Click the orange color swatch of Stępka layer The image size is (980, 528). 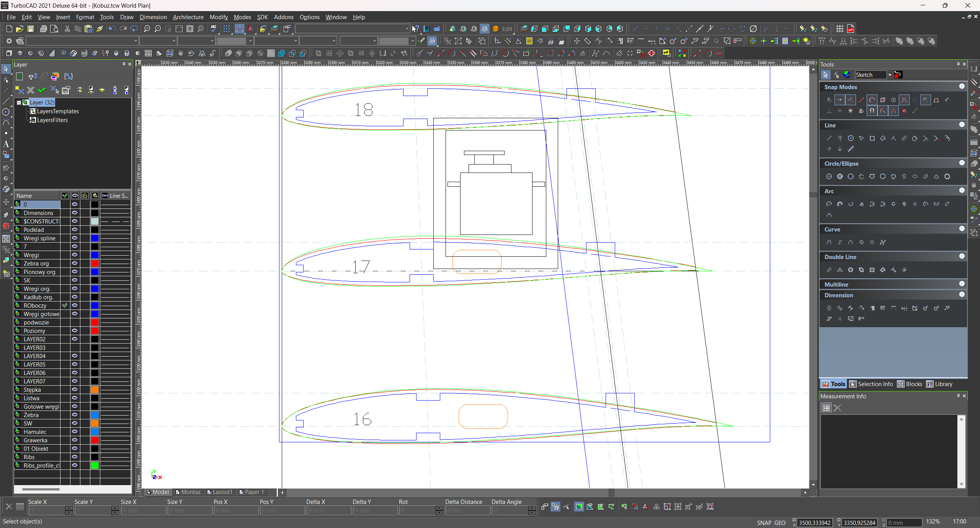tap(95, 389)
